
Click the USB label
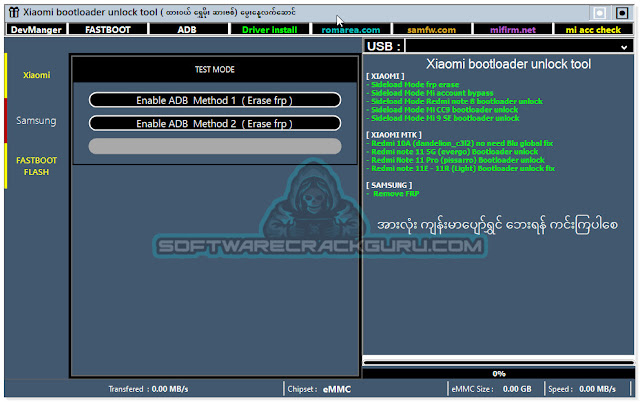384,47
